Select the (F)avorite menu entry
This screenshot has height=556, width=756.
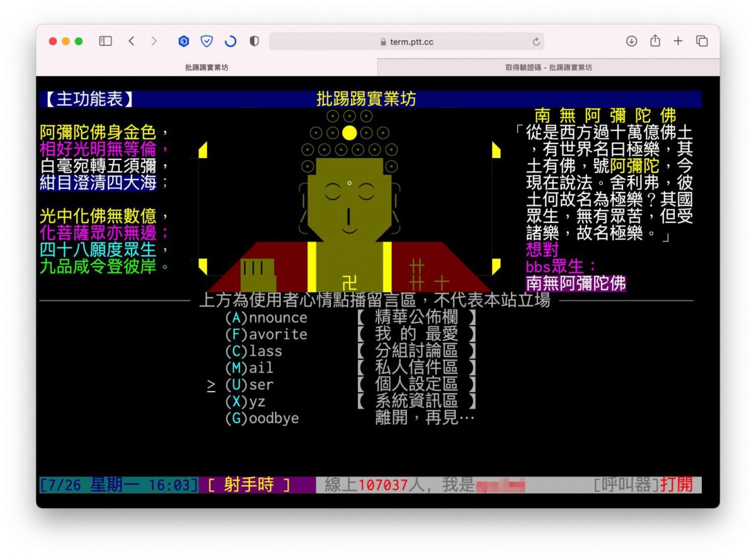pos(266,334)
